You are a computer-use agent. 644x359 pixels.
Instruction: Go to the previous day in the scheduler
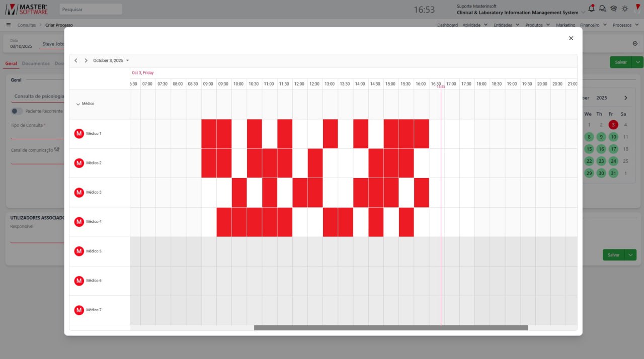pyautogui.click(x=76, y=60)
